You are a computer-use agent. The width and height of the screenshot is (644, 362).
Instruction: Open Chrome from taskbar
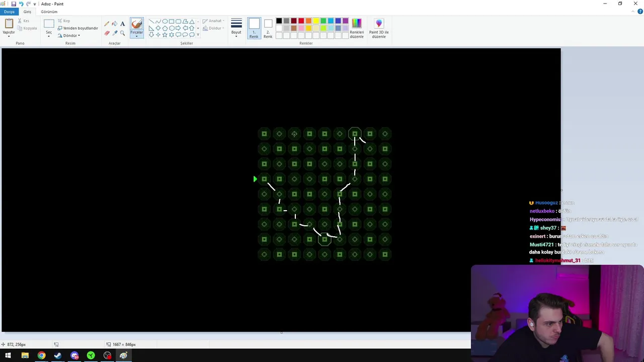pyautogui.click(x=41, y=355)
